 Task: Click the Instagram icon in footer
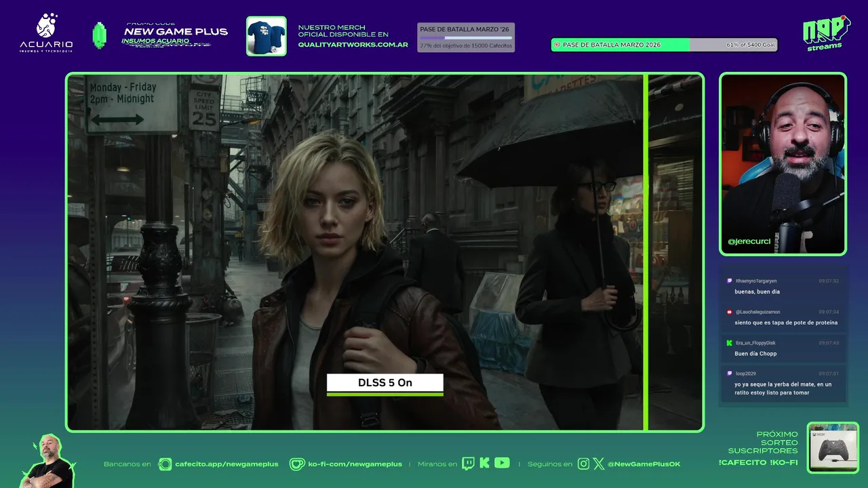pos(584,464)
